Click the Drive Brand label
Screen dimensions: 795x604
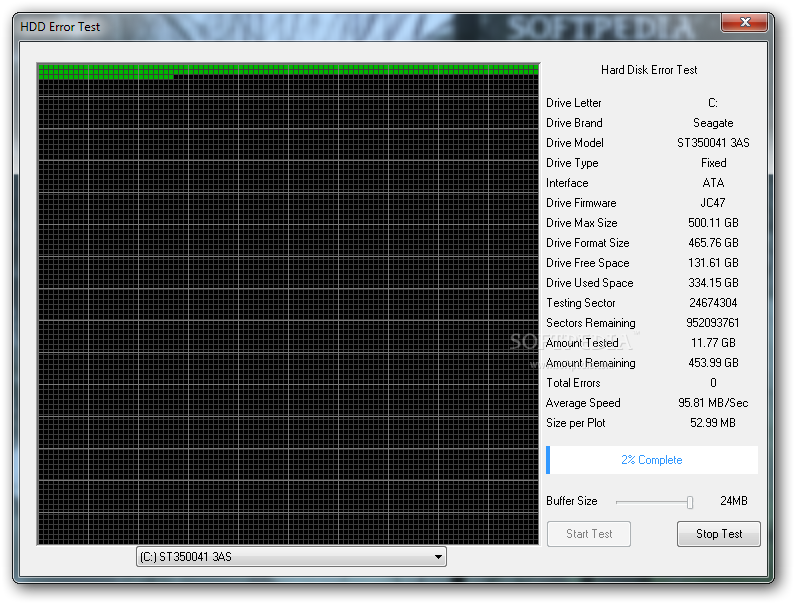click(574, 123)
